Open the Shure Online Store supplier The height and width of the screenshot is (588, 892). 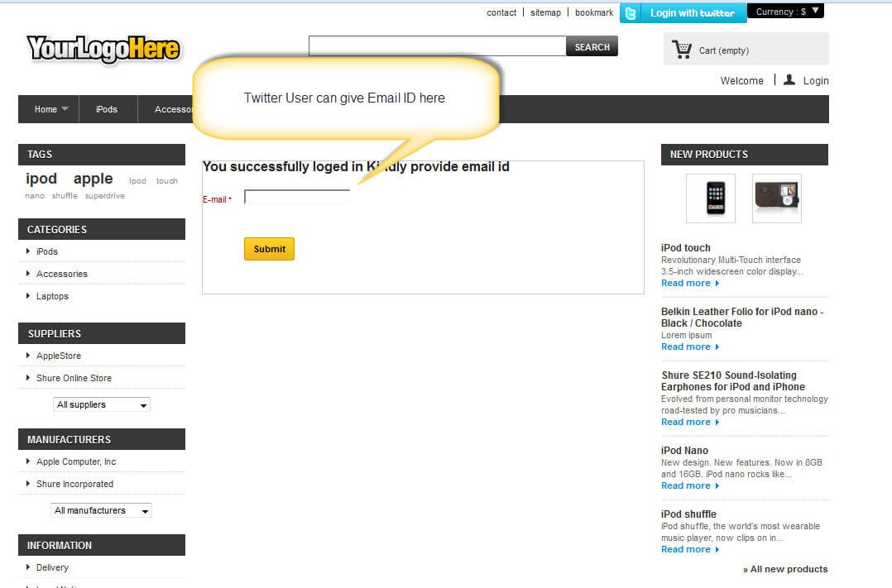point(74,378)
